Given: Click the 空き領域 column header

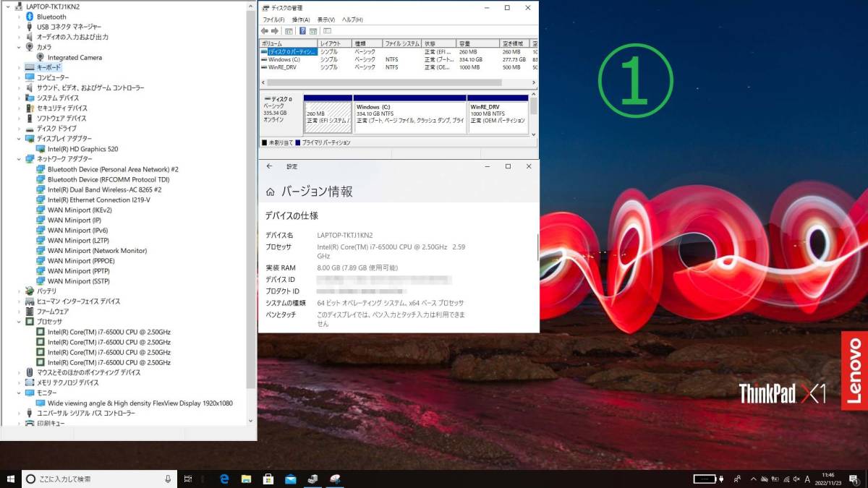Looking at the screenshot, I should 515,44.
